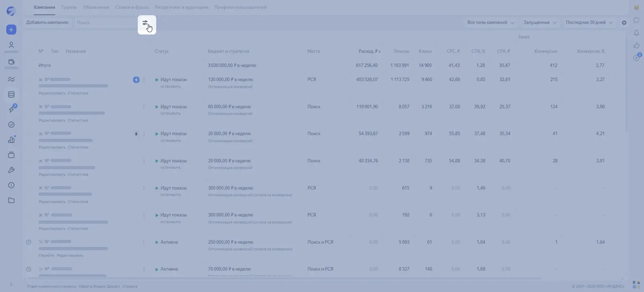Open the campaign filter settings icon
This screenshot has height=292, width=644.
pyautogui.click(x=145, y=23)
